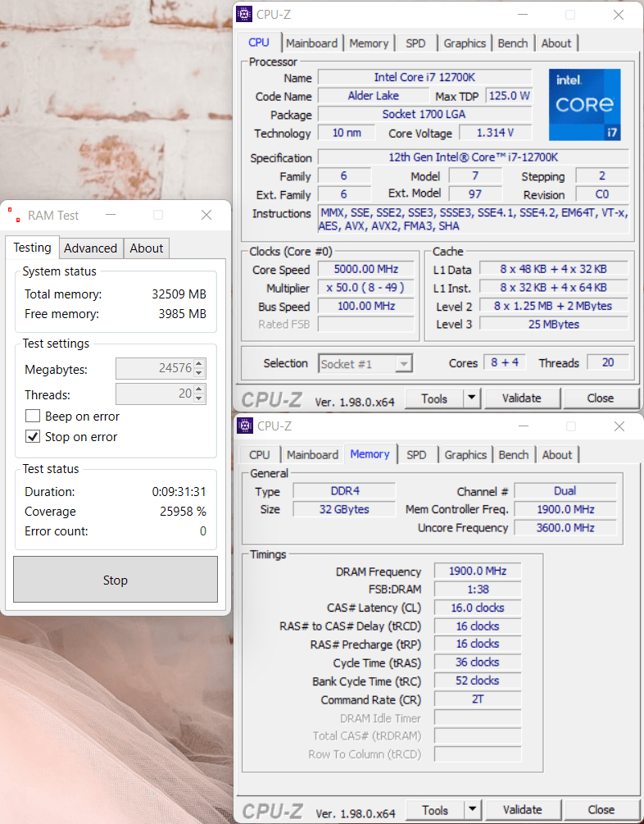Screen dimensions: 644x824
Task: Click the Code Name value Alder Lake
Action: 374,96
